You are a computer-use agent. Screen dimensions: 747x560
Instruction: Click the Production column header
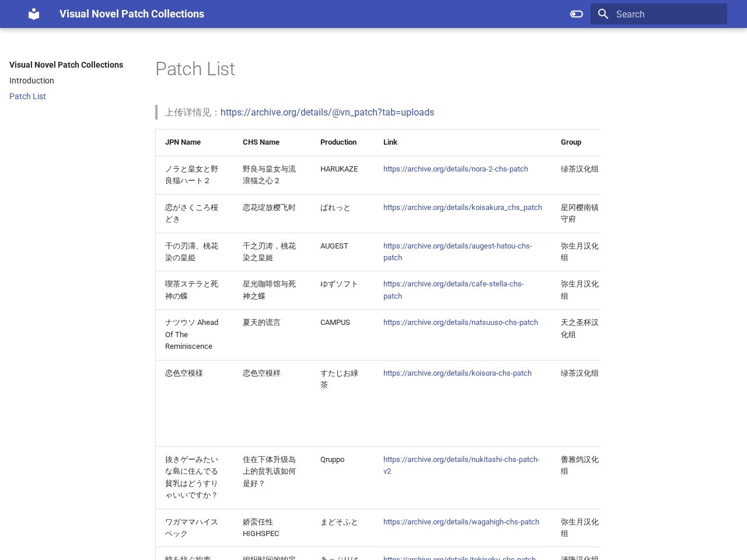338,142
